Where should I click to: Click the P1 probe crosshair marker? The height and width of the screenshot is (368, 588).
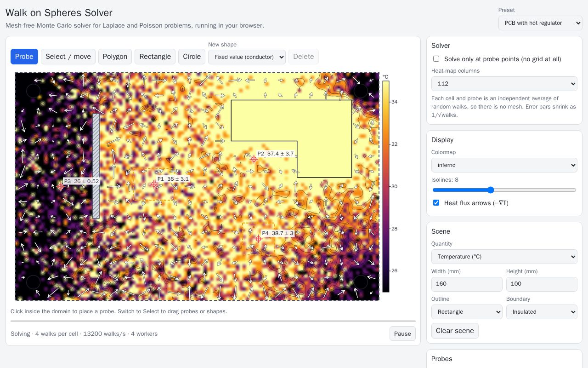154,184
